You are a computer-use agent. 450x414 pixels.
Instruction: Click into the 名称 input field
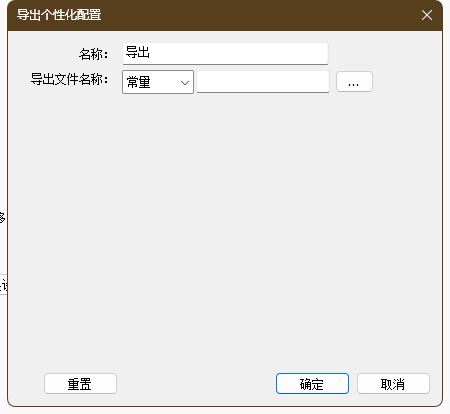(225, 53)
